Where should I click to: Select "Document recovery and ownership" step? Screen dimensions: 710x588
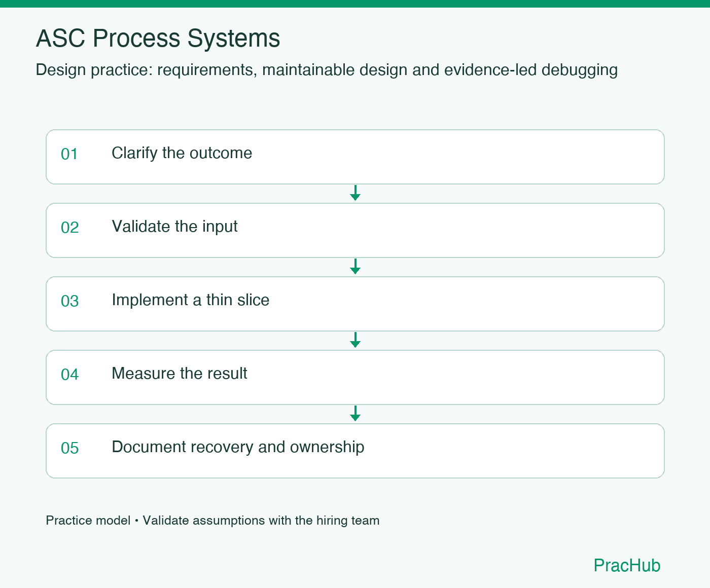(355, 451)
